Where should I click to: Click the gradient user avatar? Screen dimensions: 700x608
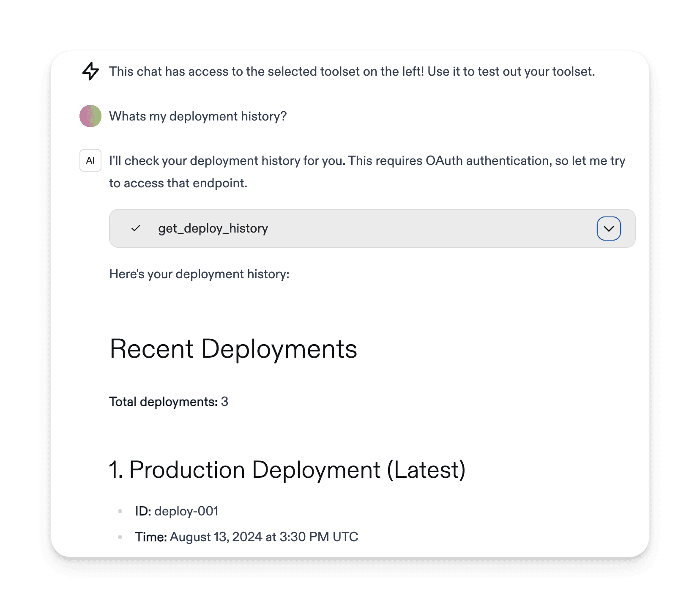[90, 116]
